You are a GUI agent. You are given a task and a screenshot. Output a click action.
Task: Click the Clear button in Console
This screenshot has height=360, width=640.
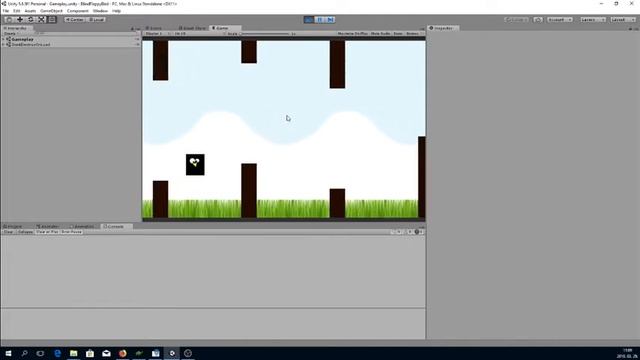pyautogui.click(x=9, y=232)
